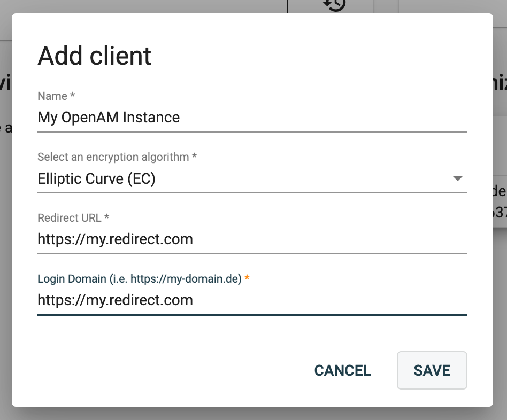This screenshot has height=420, width=507.
Task: Click the Login Domain input field
Action: tap(252, 300)
